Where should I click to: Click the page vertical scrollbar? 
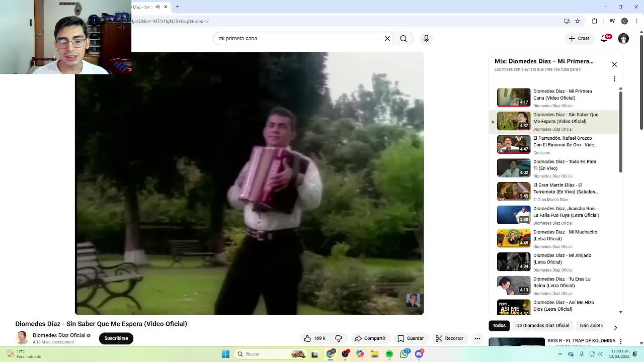(x=641, y=82)
